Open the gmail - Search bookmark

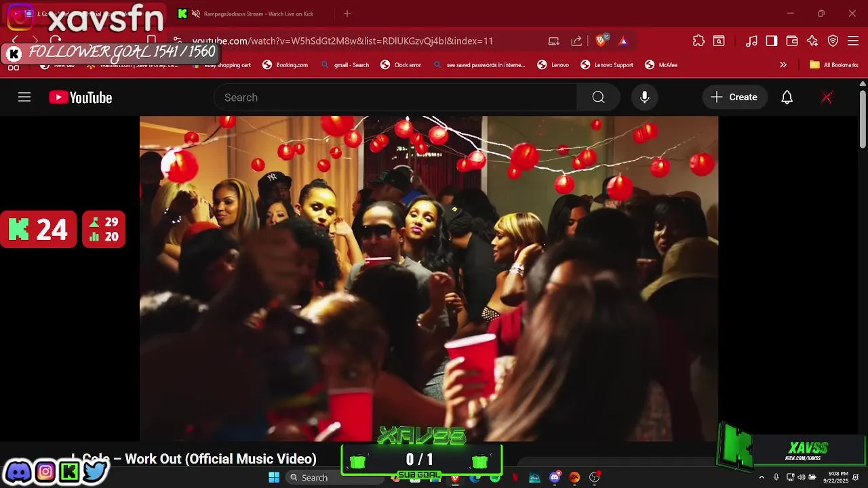pos(345,65)
